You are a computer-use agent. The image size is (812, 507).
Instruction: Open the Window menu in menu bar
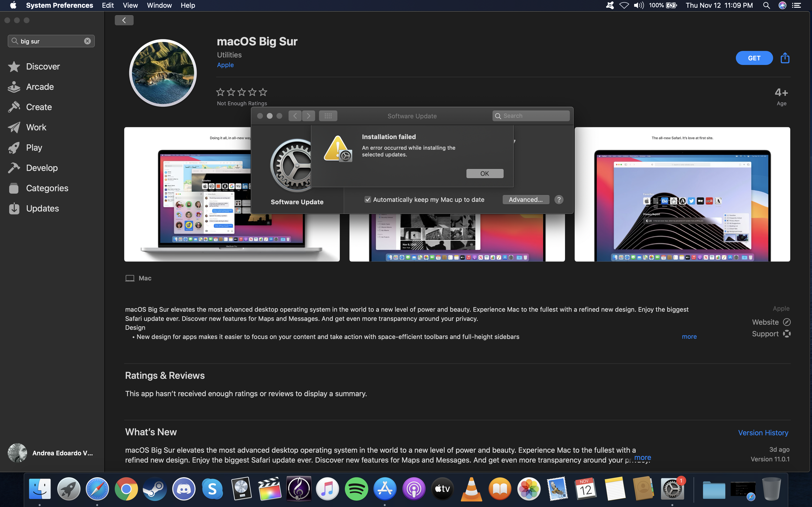coord(159,5)
